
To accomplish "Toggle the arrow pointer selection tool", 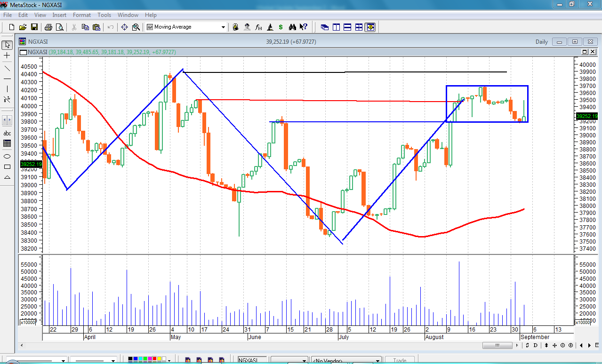I will click(x=7, y=45).
